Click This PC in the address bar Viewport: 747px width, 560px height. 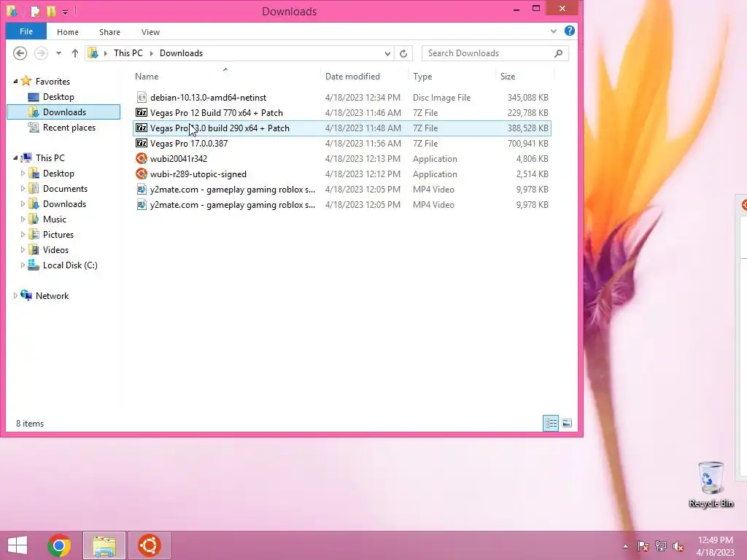click(128, 52)
